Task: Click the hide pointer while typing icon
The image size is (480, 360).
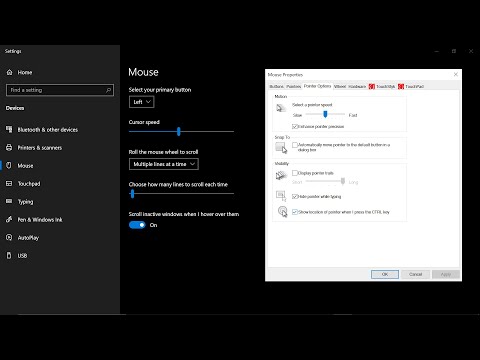Action: (281, 196)
